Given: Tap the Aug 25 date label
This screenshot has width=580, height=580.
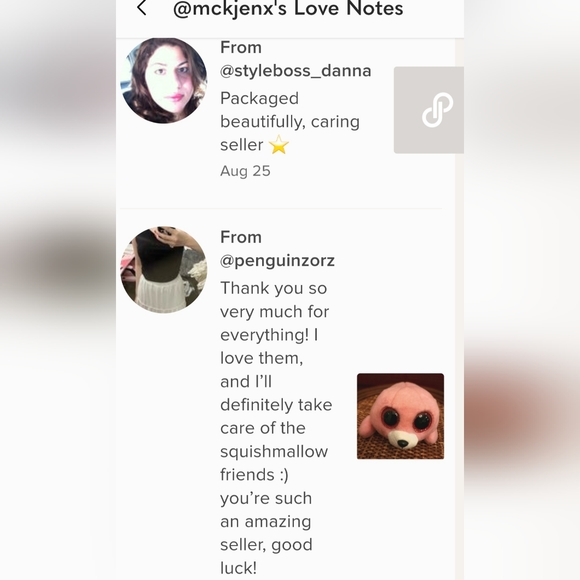Looking at the screenshot, I should pos(245,171).
